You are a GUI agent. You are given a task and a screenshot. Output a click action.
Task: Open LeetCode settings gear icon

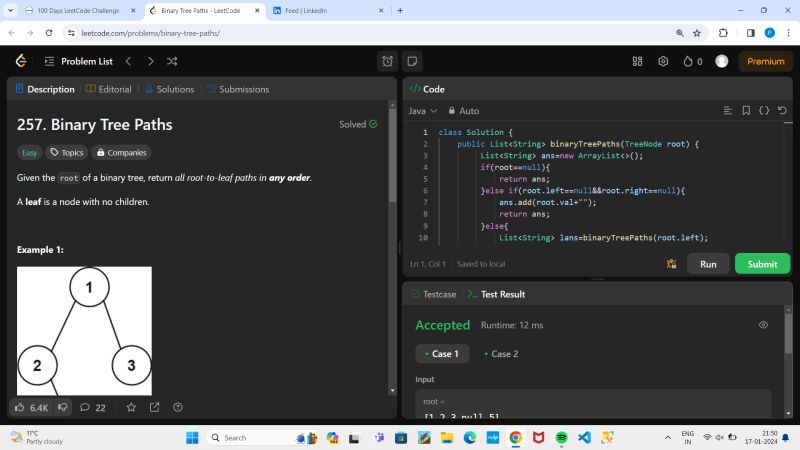tap(663, 61)
